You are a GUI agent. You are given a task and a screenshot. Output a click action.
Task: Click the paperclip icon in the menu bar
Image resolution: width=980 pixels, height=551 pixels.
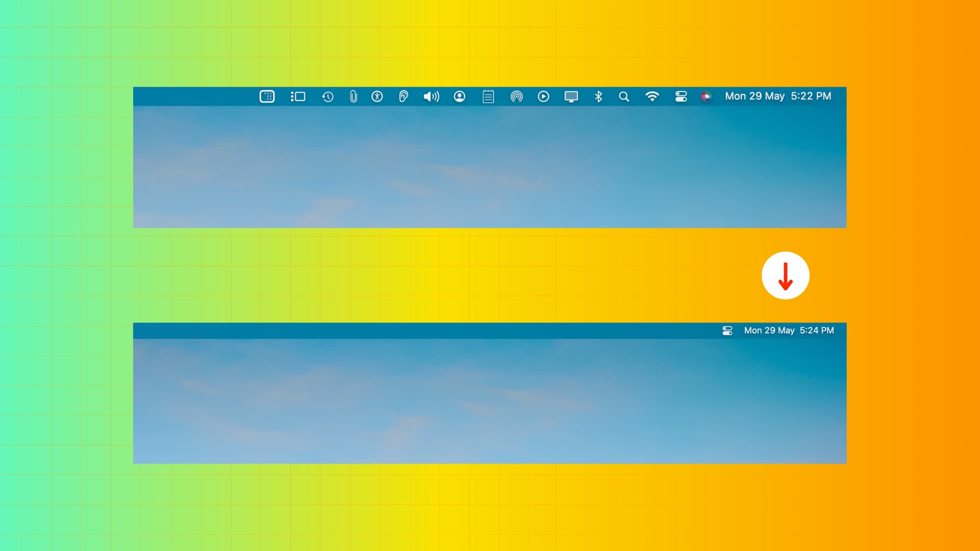click(353, 96)
